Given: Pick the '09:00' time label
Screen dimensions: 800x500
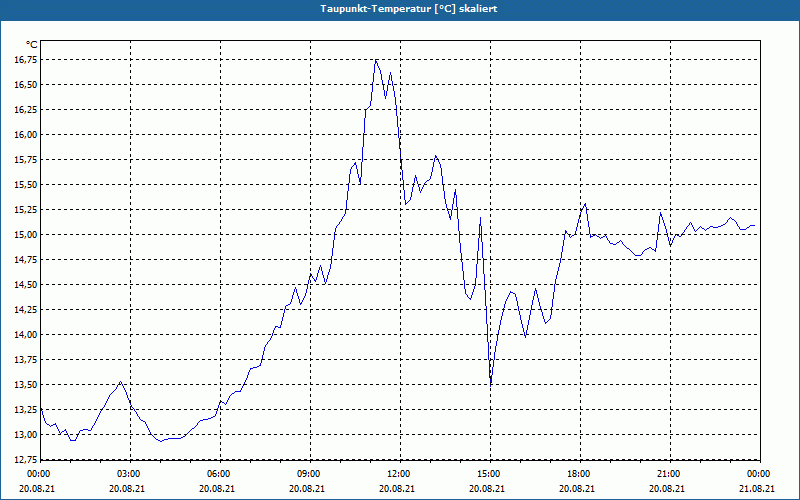Looking at the screenshot, I should tap(308, 474).
